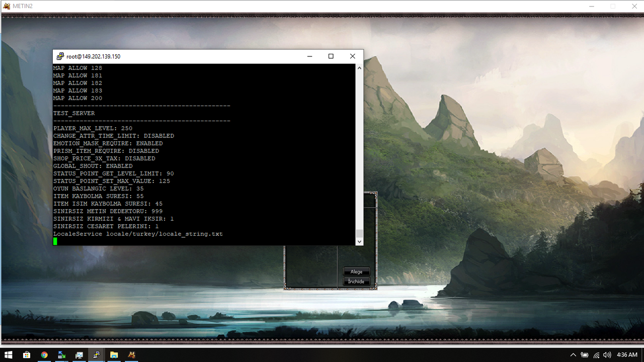This screenshot has height=362, width=644.
Task: Click the SHOP_PRICE_3X_TAX: DISABLED line
Action: point(104,158)
